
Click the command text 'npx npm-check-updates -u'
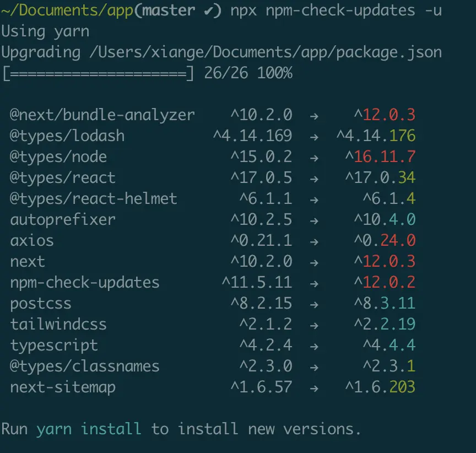pyautogui.click(x=336, y=11)
